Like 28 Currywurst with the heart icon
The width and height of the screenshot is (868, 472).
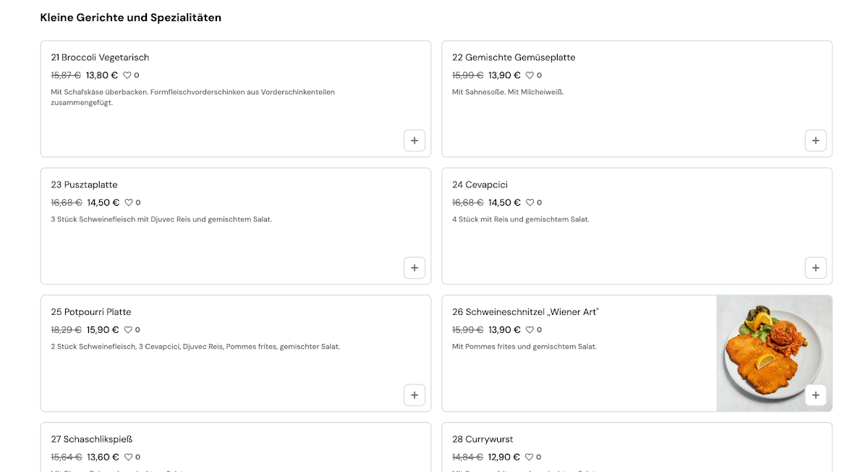529,458
